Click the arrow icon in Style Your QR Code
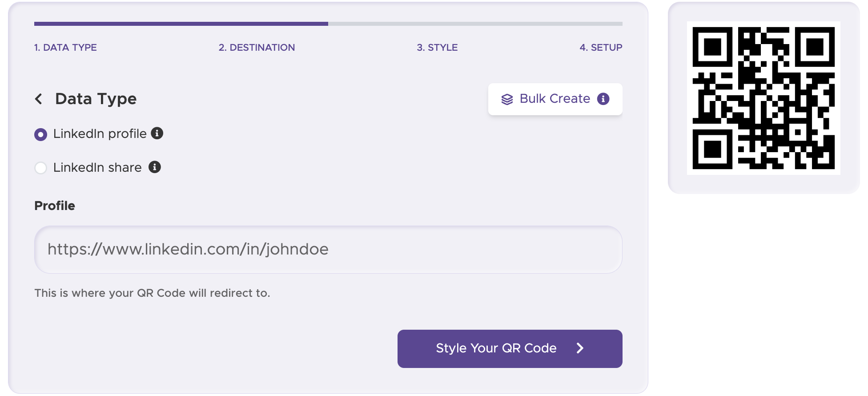 (x=580, y=349)
